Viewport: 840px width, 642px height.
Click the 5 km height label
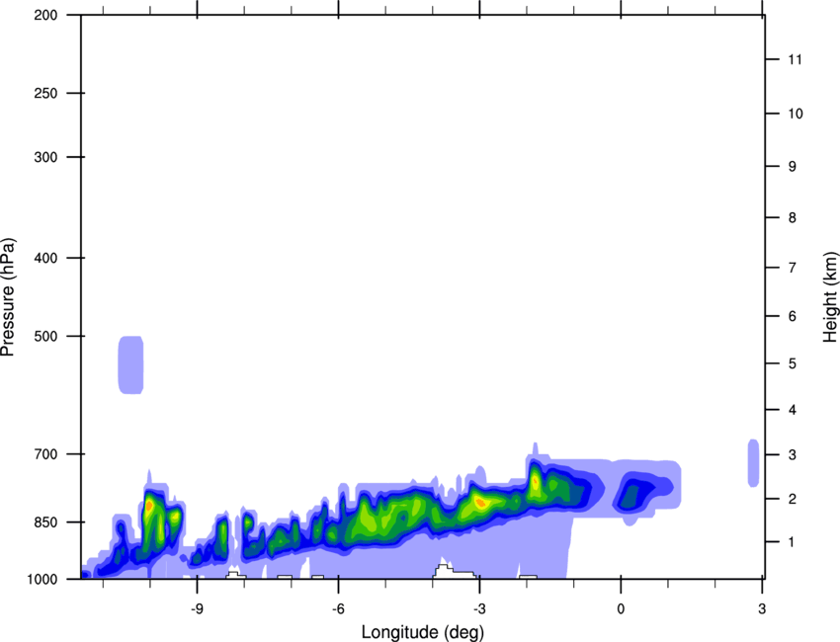792,363
